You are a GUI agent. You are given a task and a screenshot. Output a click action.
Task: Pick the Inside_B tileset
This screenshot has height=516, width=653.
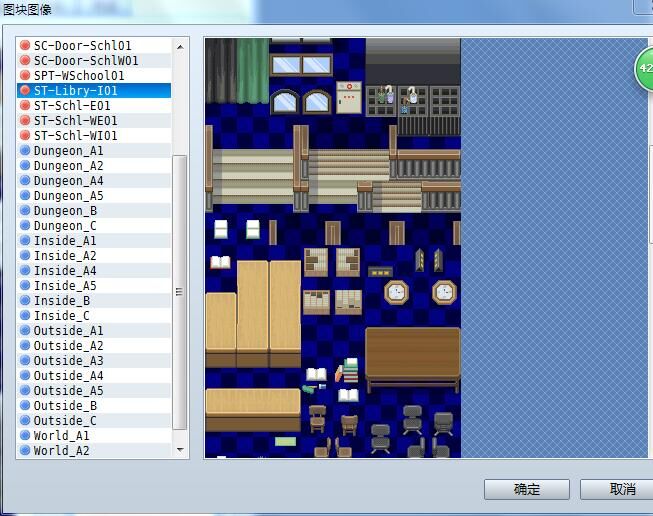[94, 300]
